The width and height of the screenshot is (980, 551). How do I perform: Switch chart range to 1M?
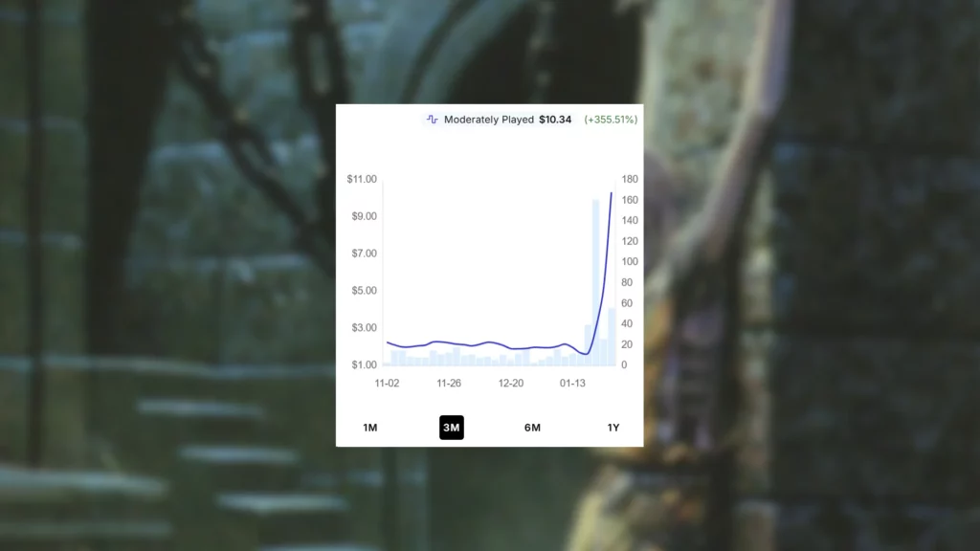(x=370, y=428)
